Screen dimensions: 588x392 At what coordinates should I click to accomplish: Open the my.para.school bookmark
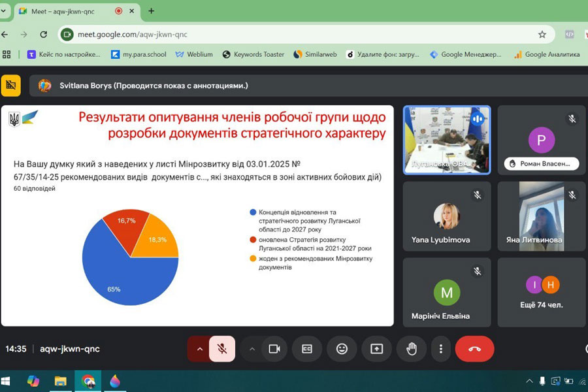[139, 54]
